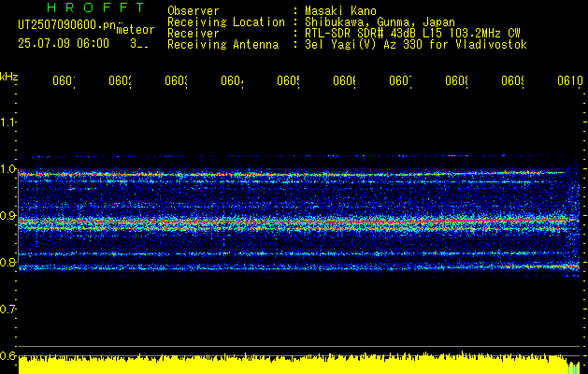Click the 0.6 kHz axis label
Screen dimensions: 588x374
coord(7,355)
